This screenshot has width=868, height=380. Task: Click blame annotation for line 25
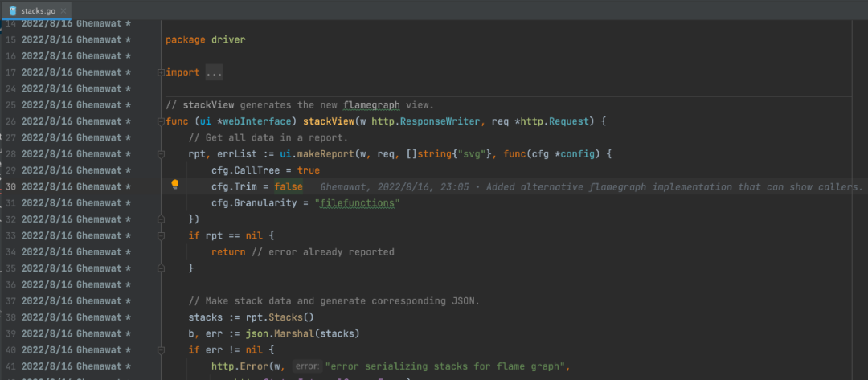click(76, 105)
